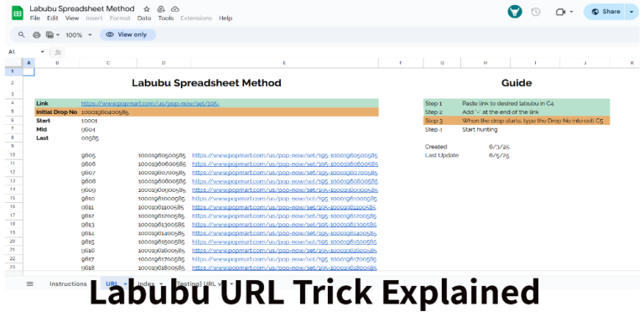
Task: Open the link ending 10001961700585
Action: tap(284, 259)
